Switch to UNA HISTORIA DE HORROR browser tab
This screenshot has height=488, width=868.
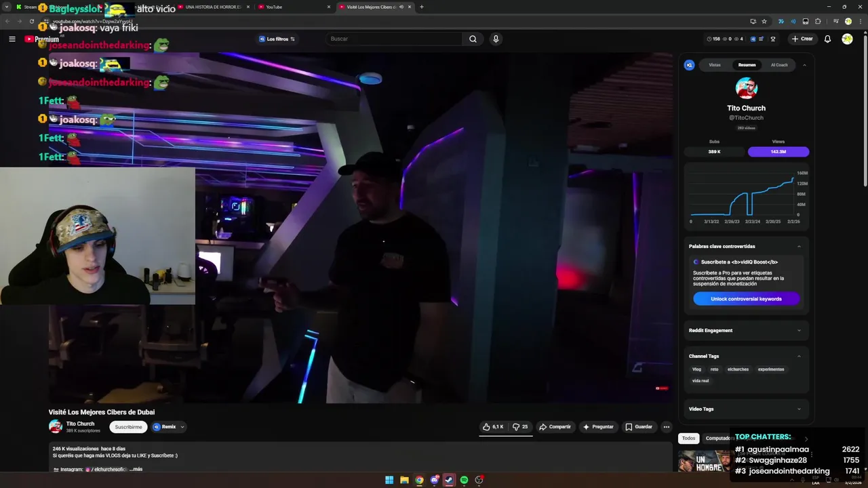point(214,7)
